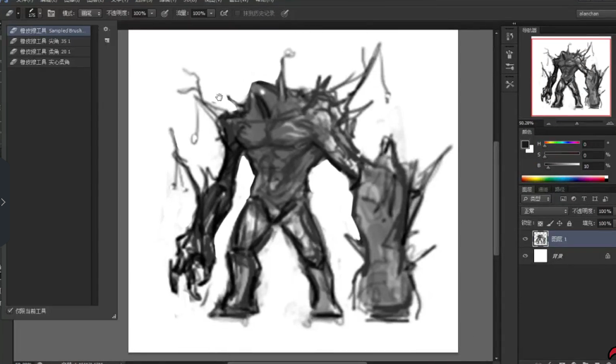Click the S saturation slider
The width and height of the screenshot is (616, 364).
[562, 154]
